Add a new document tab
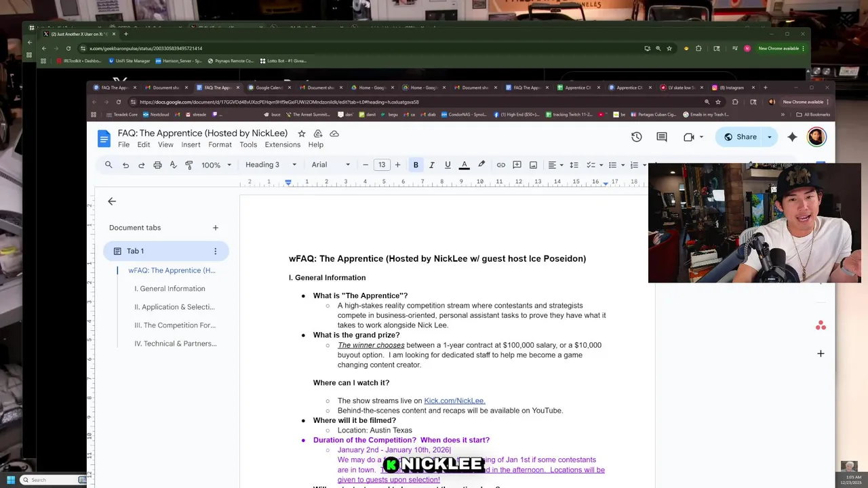Screen dimensions: 868x488 [216, 228]
